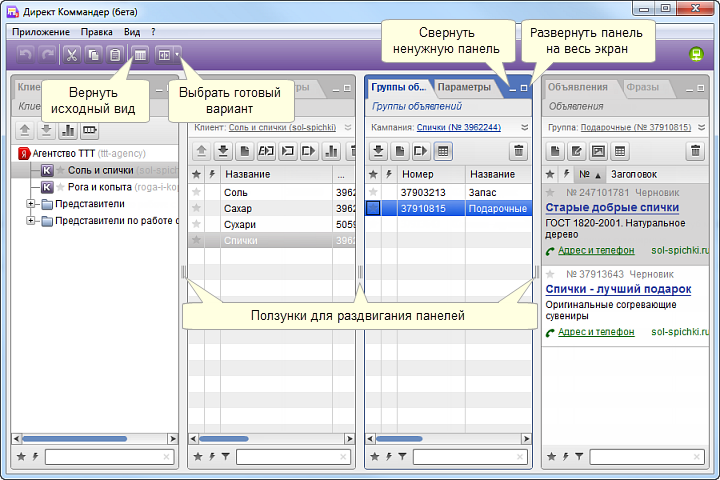Toggle star on ad № 247101781
Screen dimensions: 720x480
point(550,192)
